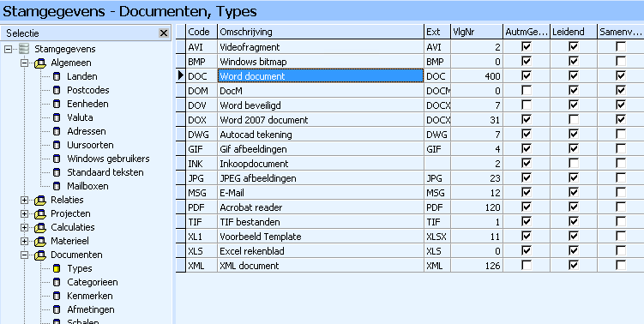Click the Documenten folder icon
644x324 pixels.
tap(40, 255)
